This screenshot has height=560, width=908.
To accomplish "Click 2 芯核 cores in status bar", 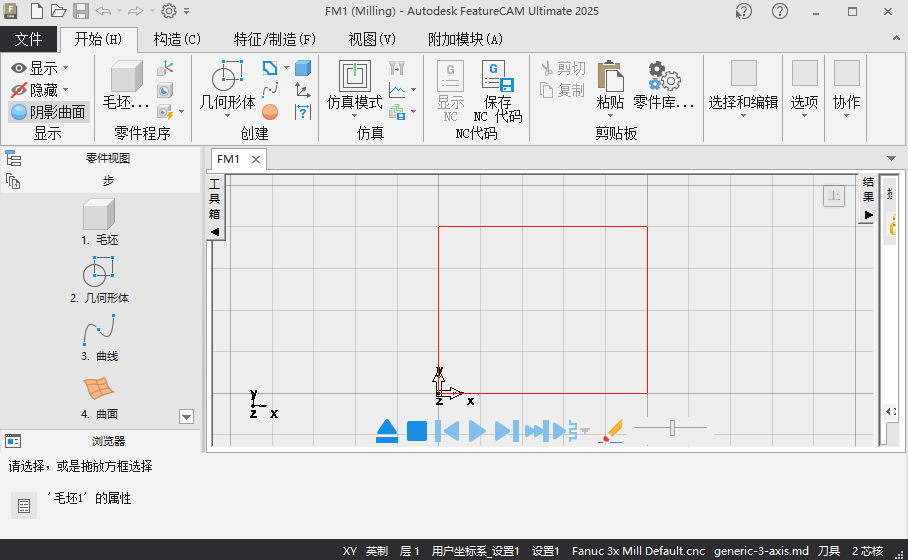I will point(867,551).
